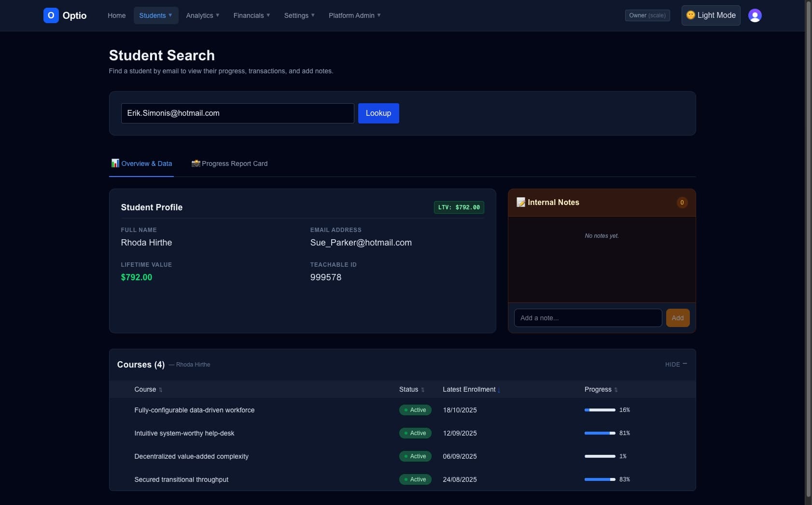Sort courses by Course name arrows
The image size is (812, 505).
[161, 390]
